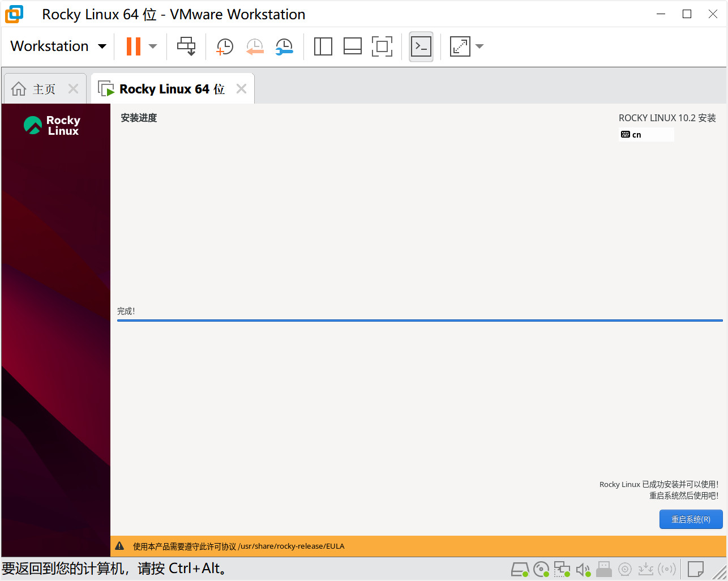
Task: Click the cn keyboard layout indicator
Action: pyautogui.click(x=647, y=134)
